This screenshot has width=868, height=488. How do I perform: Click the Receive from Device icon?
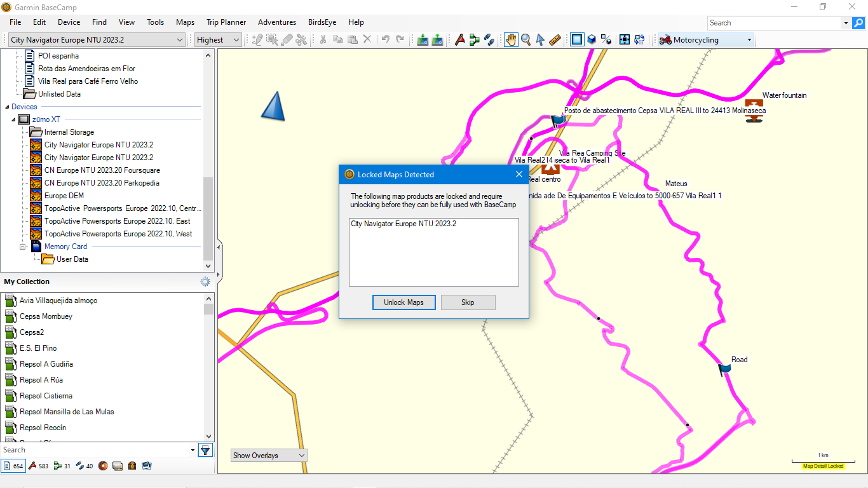[x=438, y=39]
